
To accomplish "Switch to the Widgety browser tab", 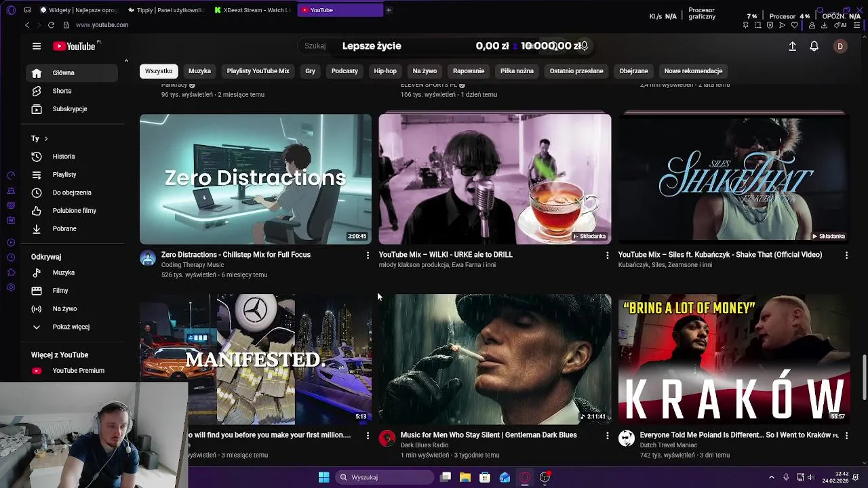I will click(x=79, y=10).
